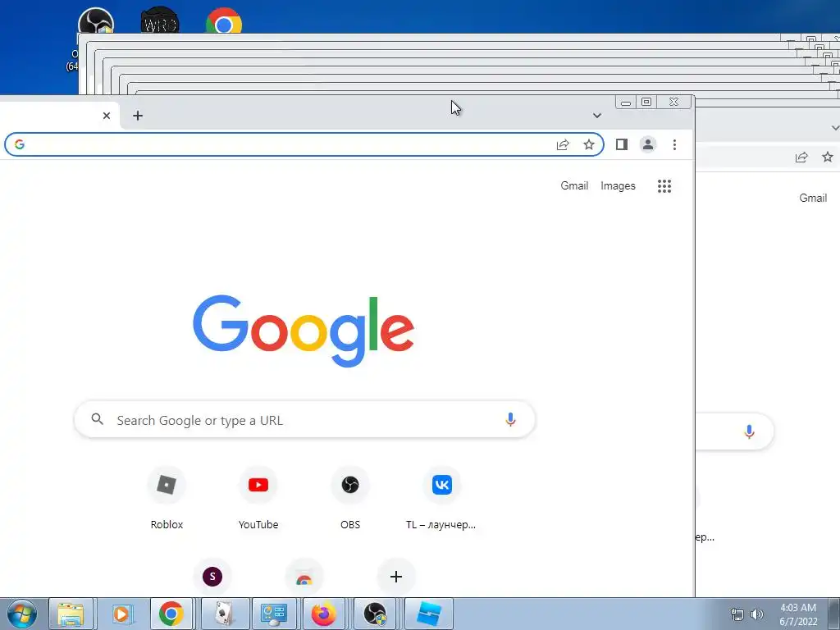Click the magnifier icon in the search box
840x630 pixels.
[x=97, y=419]
